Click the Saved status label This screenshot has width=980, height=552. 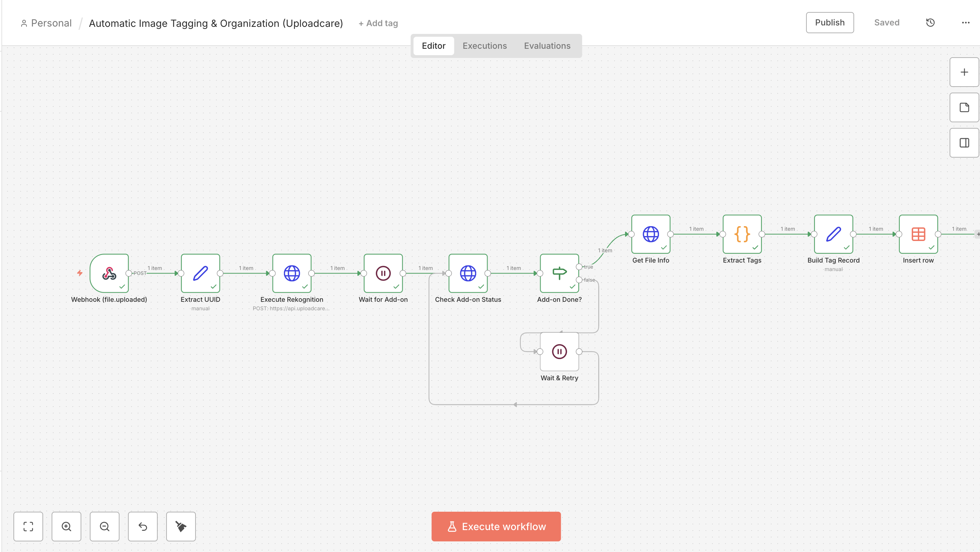[886, 23]
